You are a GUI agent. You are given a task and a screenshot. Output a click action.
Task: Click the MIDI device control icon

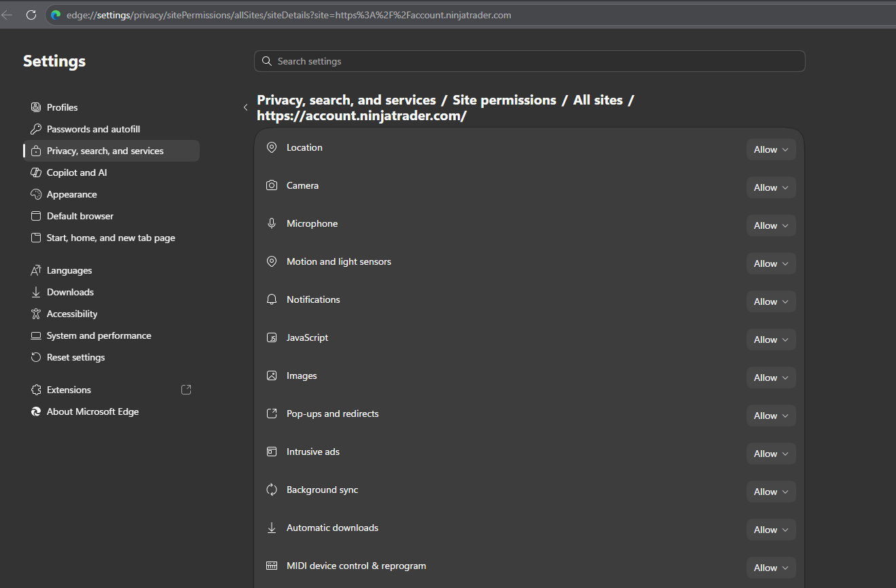coord(272,566)
